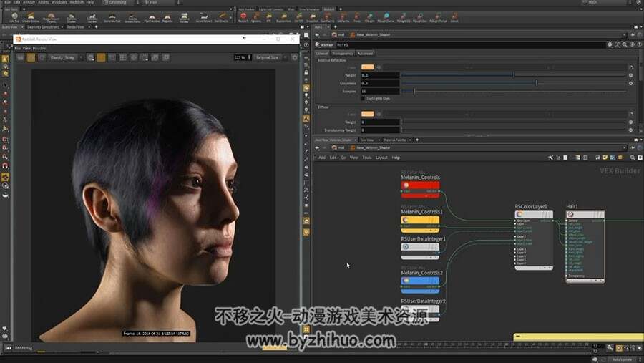Switch to the Geometry Spreadsheet tab
The width and height of the screenshot is (644, 363).
pos(43,27)
